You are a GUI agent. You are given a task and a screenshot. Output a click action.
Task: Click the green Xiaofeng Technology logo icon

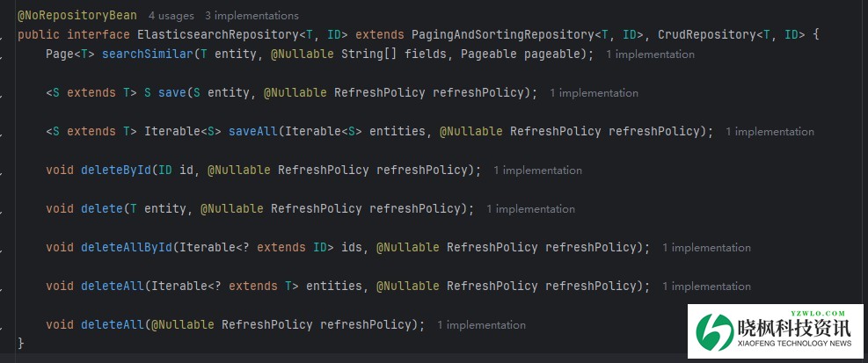click(x=714, y=331)
